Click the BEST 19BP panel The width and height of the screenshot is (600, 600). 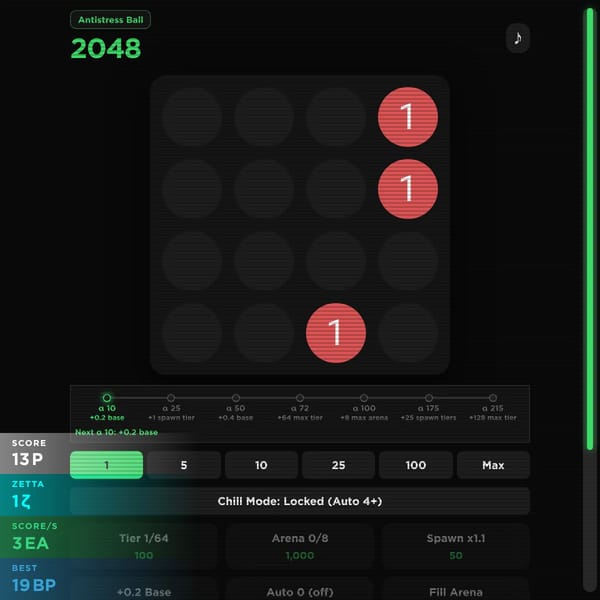(34, 579)
